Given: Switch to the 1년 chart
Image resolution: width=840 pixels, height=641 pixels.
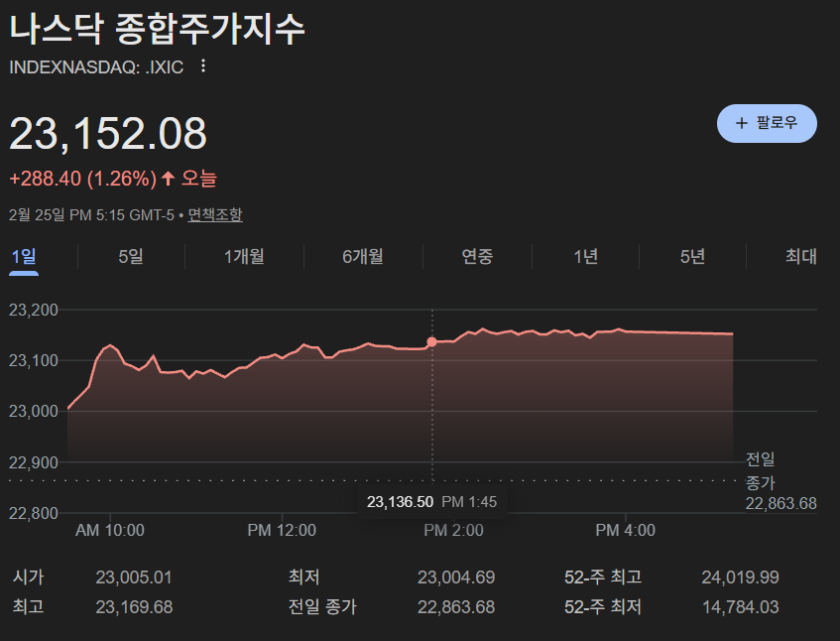Looking at the screenshot, I should tap(585, 255).
